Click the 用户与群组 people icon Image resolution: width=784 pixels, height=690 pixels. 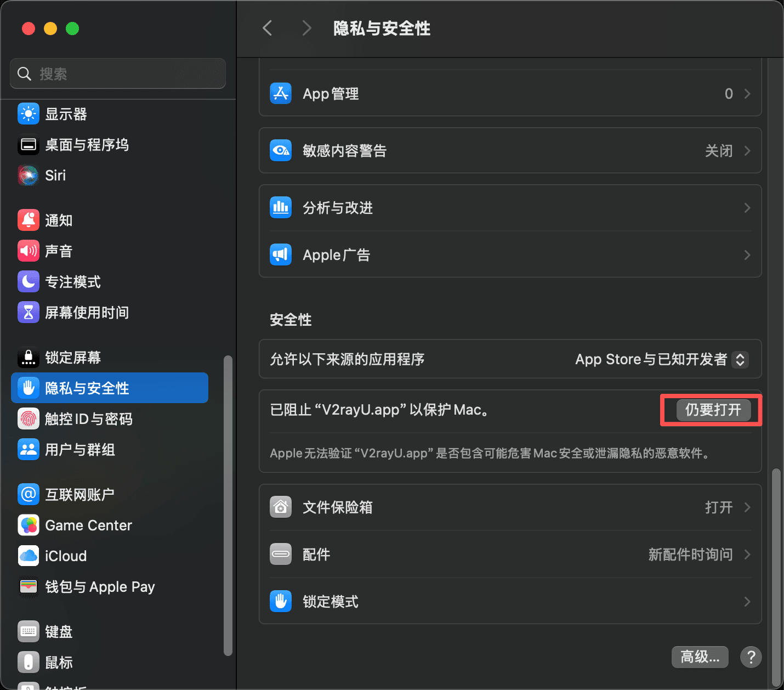[x=29, y=450]
